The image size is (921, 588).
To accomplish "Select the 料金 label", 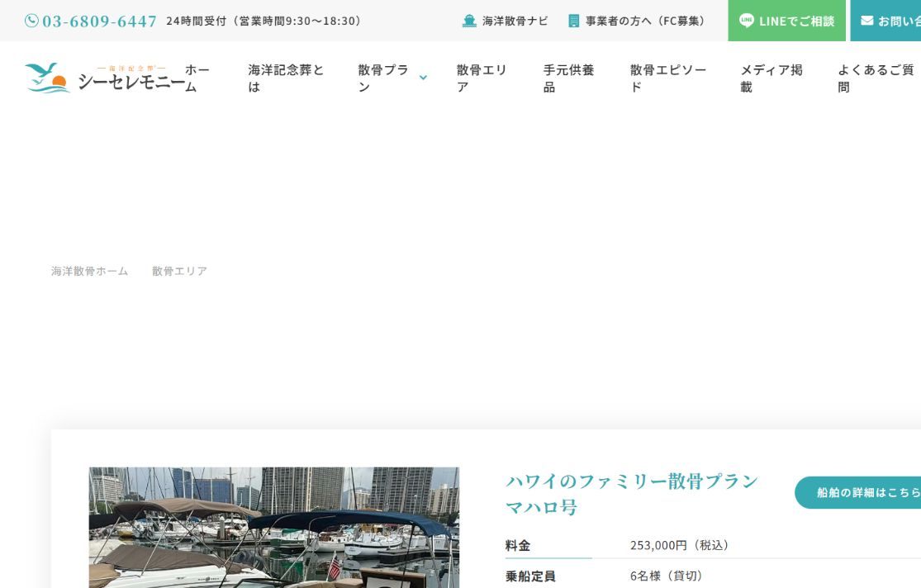I will click(x=517, y=546).
